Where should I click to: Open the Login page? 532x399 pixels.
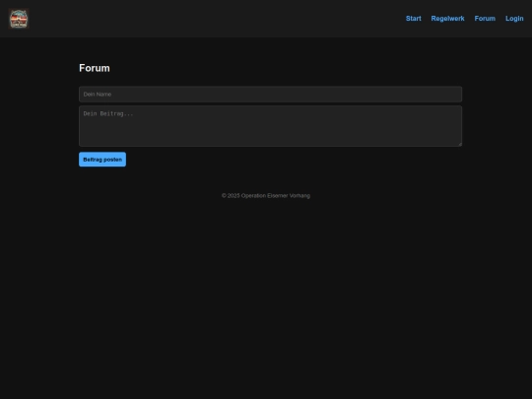(x=514, y=19)
